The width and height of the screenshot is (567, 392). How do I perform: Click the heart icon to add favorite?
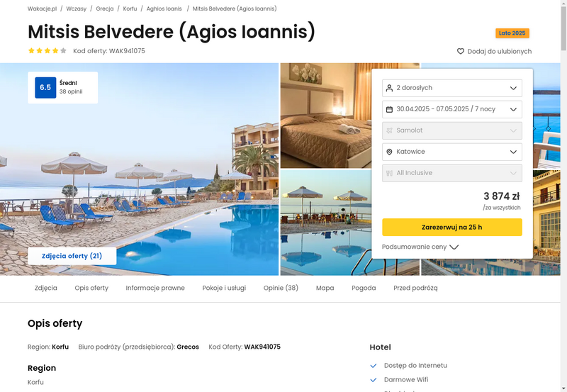(x=460, y=51)
